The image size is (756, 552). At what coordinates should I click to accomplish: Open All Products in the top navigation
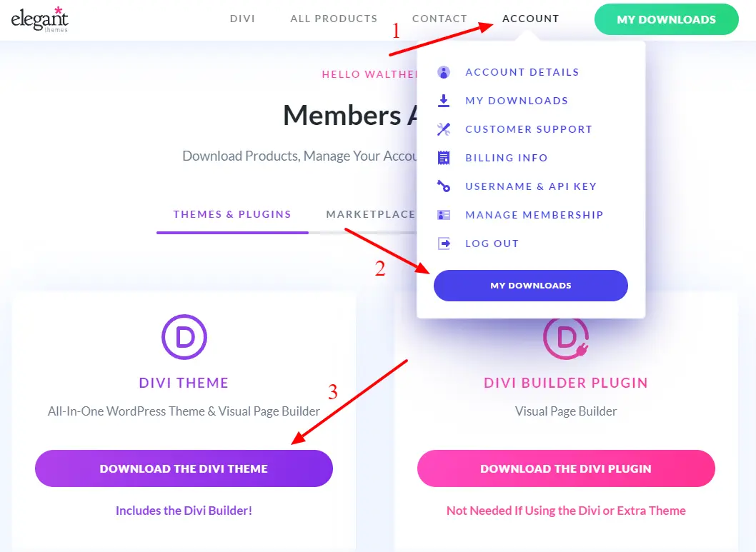[334, 19]
